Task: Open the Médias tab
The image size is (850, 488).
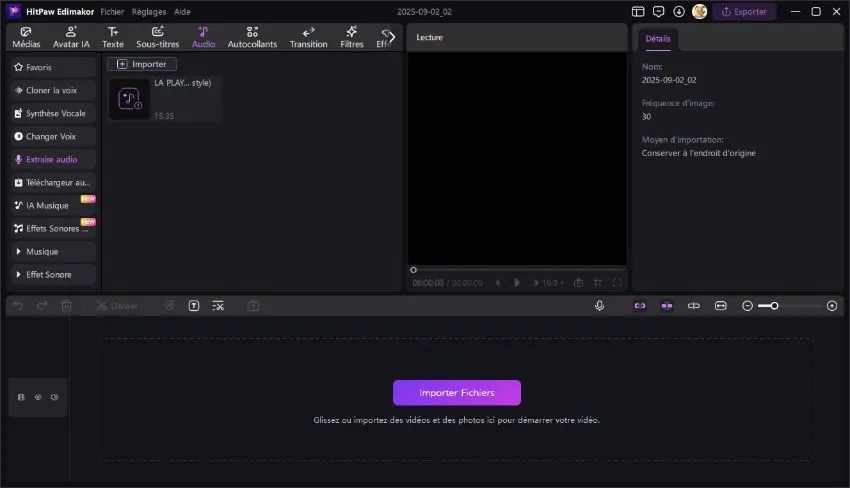Action: point(26,37)
